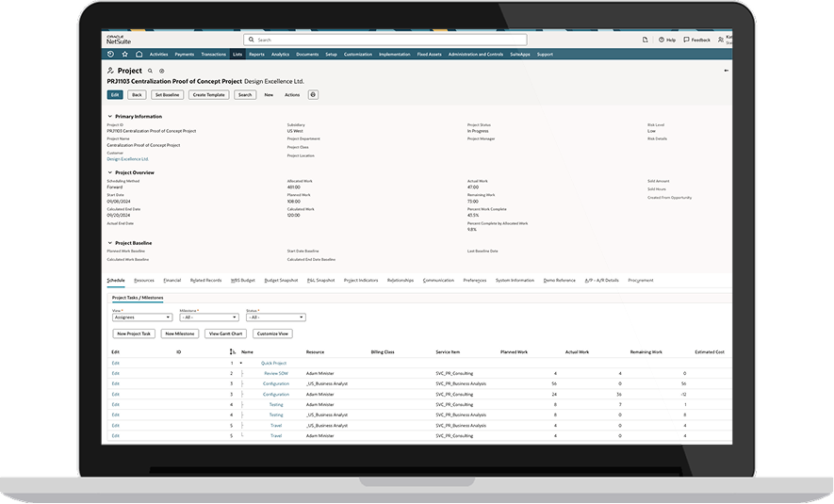Click the small search icon next to Project title
The height and width of the screenshot is (504, 834).
[x=150, y=71]
